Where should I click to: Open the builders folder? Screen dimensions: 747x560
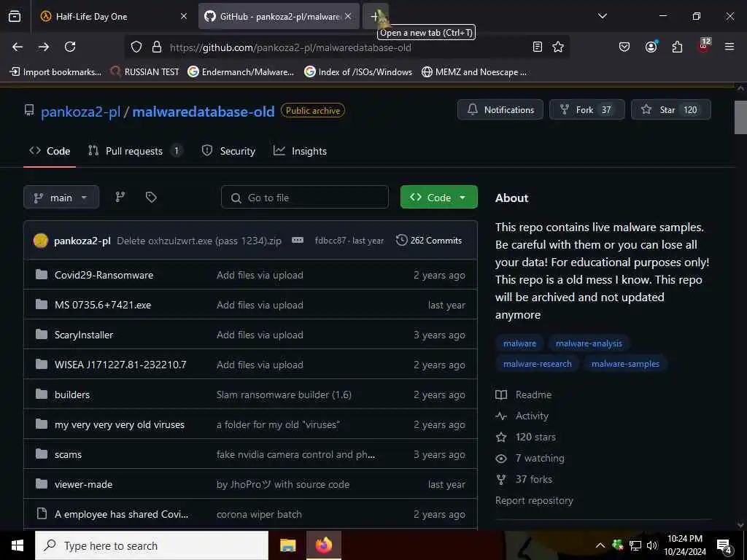pos(72,394)
